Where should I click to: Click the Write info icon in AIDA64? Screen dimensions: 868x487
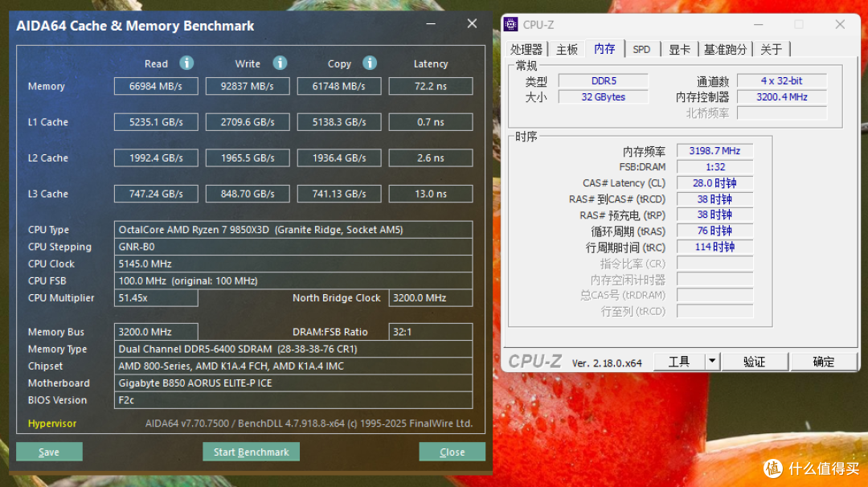pyautogui.click(x=280, y=63)
